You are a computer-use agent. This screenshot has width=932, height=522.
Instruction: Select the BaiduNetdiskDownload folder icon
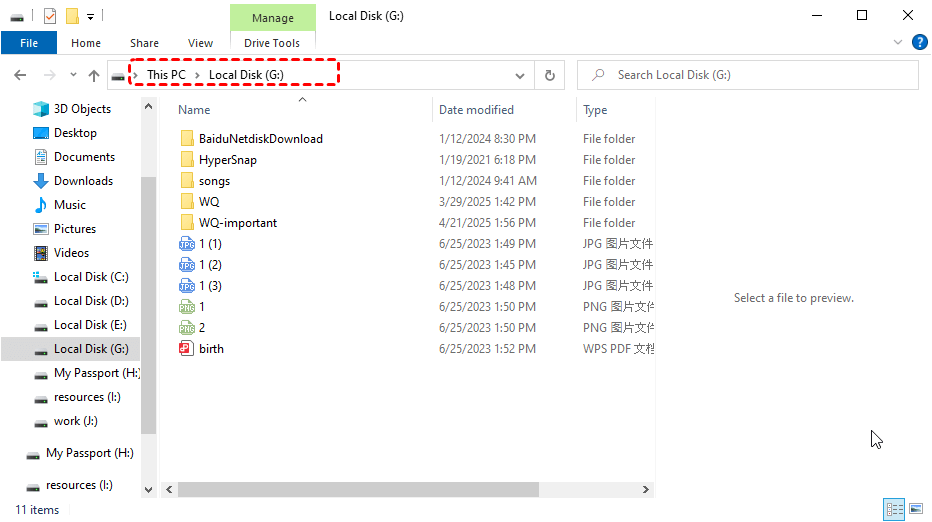[187, 139]
